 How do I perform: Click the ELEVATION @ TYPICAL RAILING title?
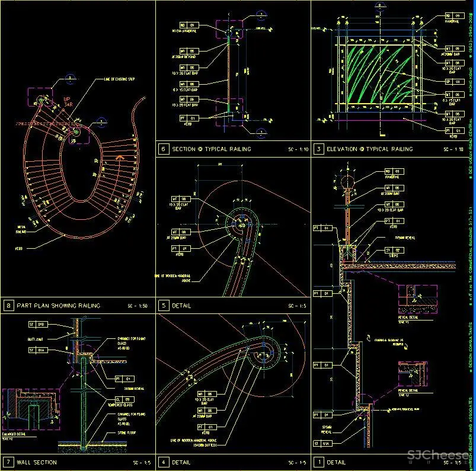coord(369,149)
